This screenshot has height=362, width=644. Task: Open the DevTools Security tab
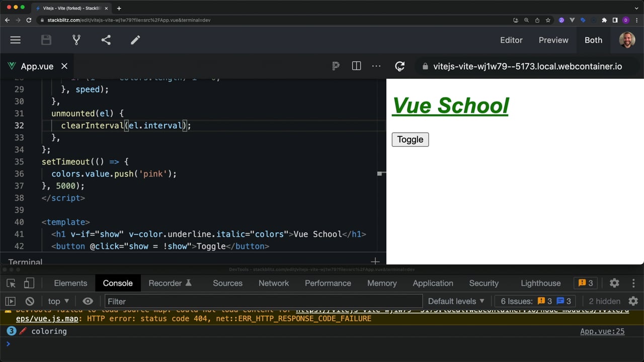pyautogui.click(x=484, y=283)
